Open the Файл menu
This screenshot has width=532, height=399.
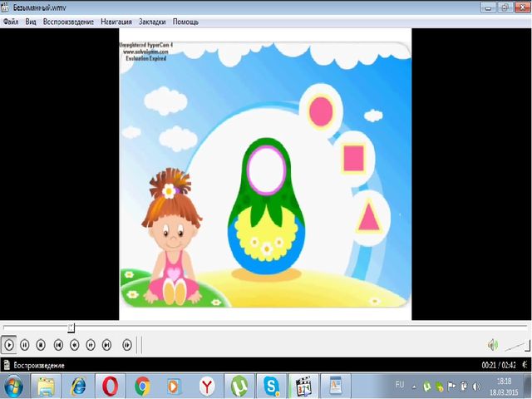(11, 22)
